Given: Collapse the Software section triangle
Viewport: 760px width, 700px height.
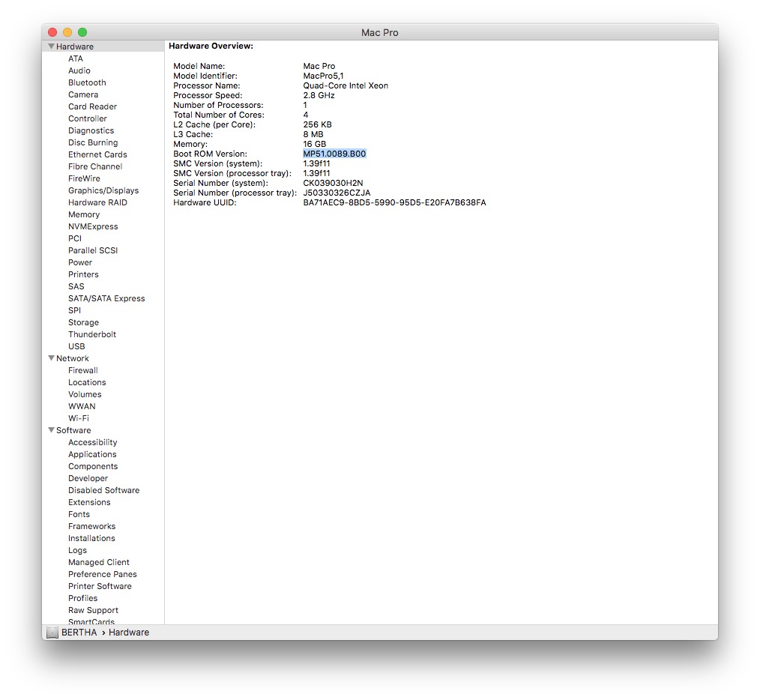Looking at the screenshot, I should (51, 430).
